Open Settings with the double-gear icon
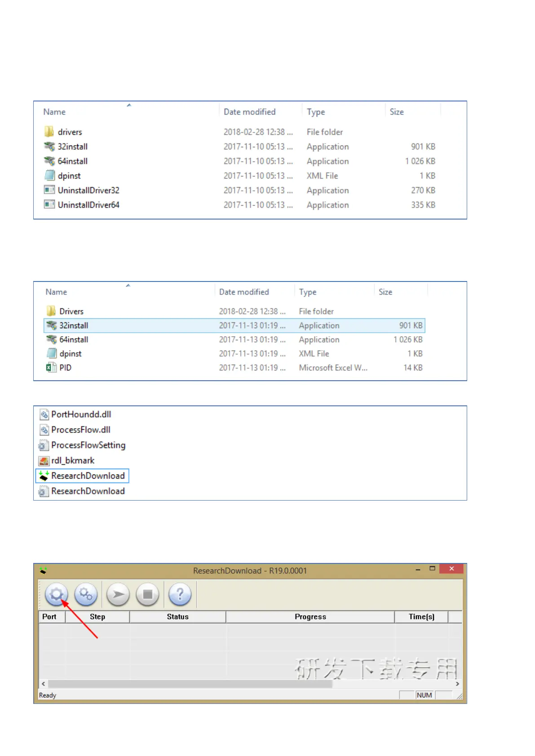 click(86, 594)
